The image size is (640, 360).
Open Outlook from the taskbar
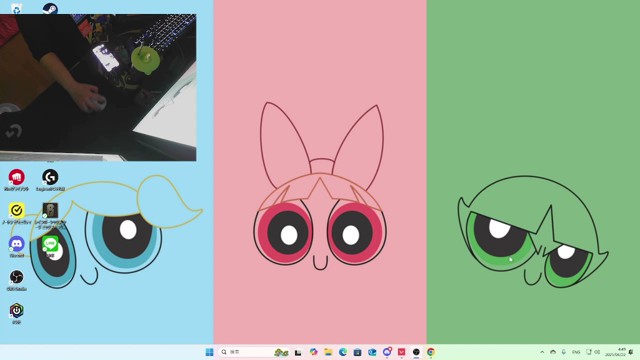coord(372,352)
